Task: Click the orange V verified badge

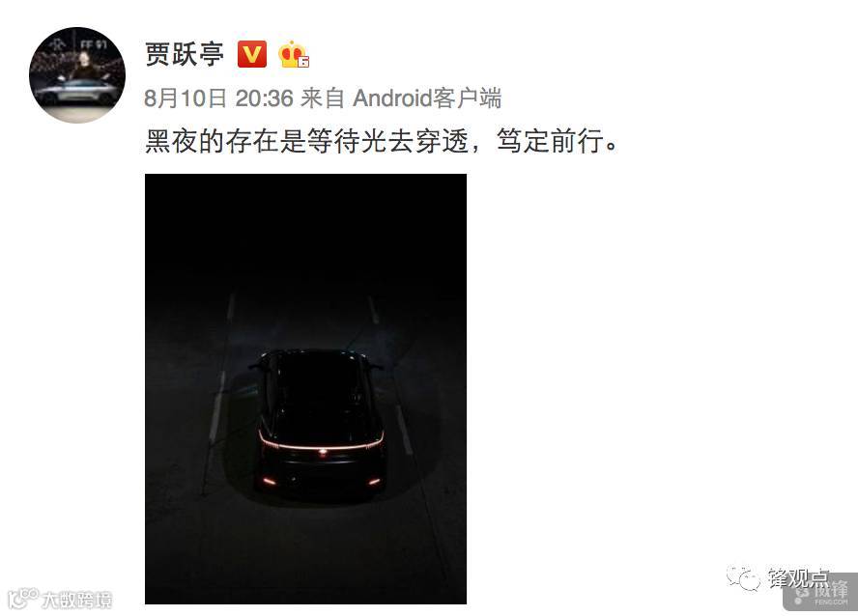Action: click(252, 54)
